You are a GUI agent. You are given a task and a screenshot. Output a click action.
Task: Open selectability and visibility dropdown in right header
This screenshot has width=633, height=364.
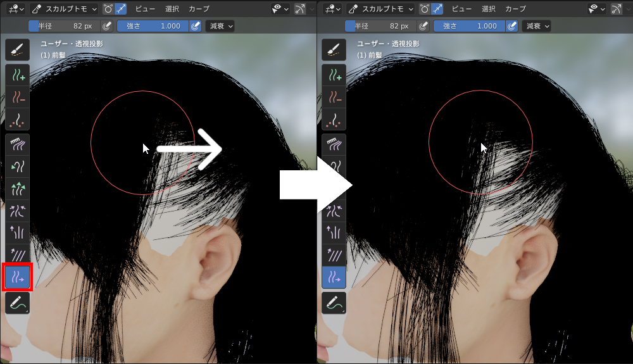(597, 9)
